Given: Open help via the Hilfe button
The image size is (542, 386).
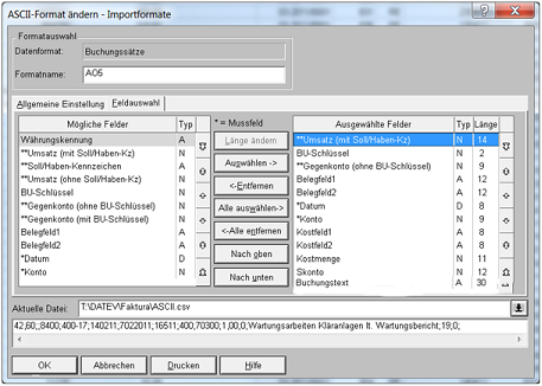Looking at the screenshot, I should [x=253, y=365].
